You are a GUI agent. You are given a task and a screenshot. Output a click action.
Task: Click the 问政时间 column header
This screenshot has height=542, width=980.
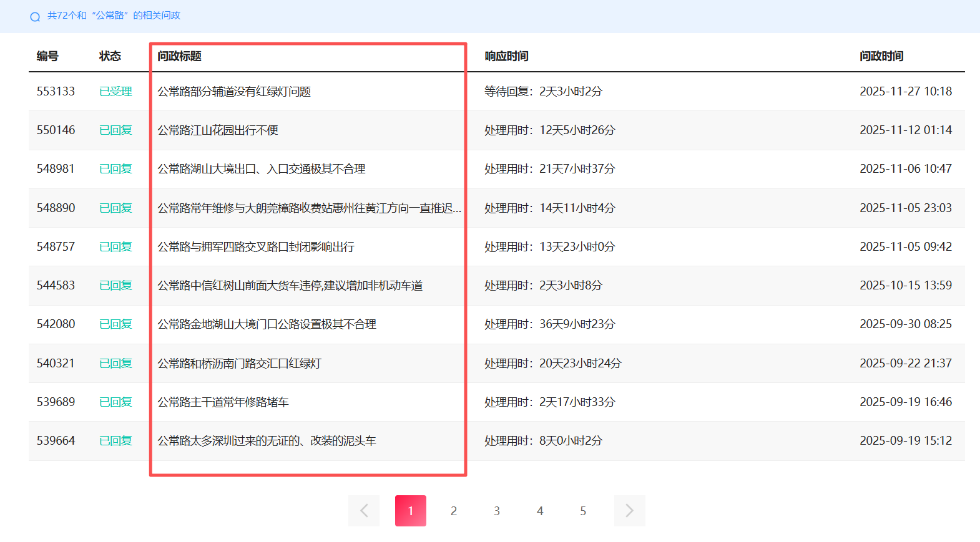pos(881,56)
